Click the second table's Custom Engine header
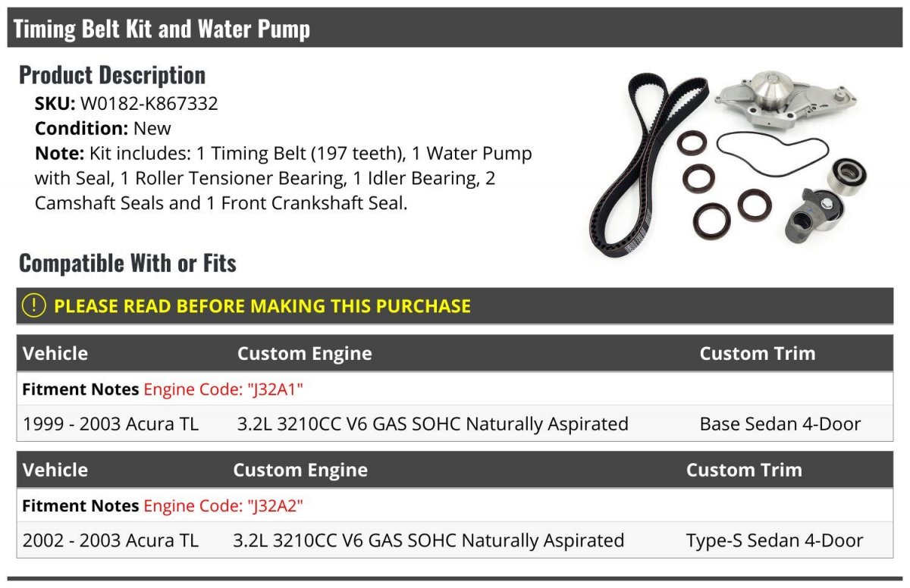910x588 pixels. pos(300,470)
